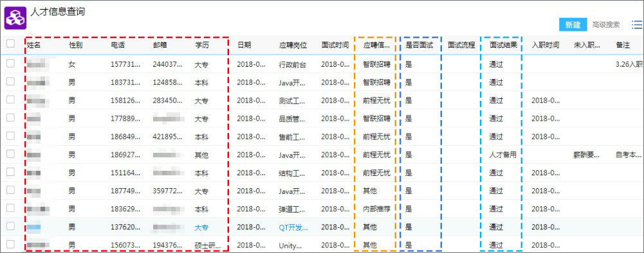Sort by the 邮箱 column header

[160, 45]
